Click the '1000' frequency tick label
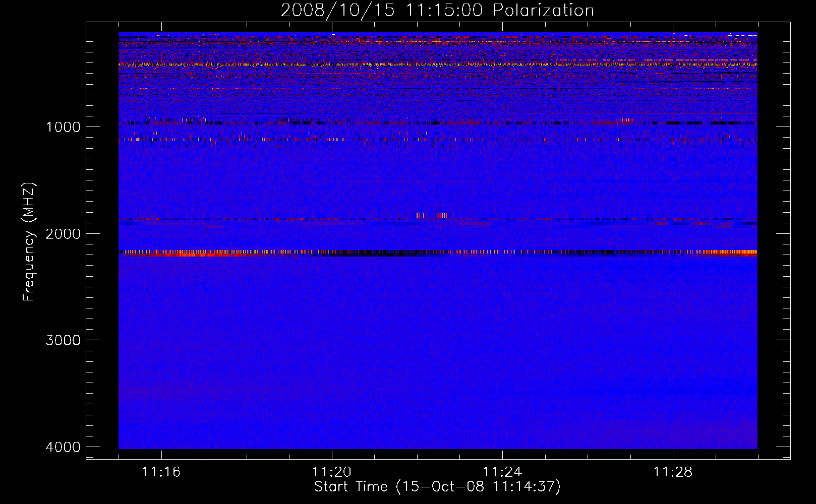The height and width of the screenshot is (504, 816). (63, 127)
